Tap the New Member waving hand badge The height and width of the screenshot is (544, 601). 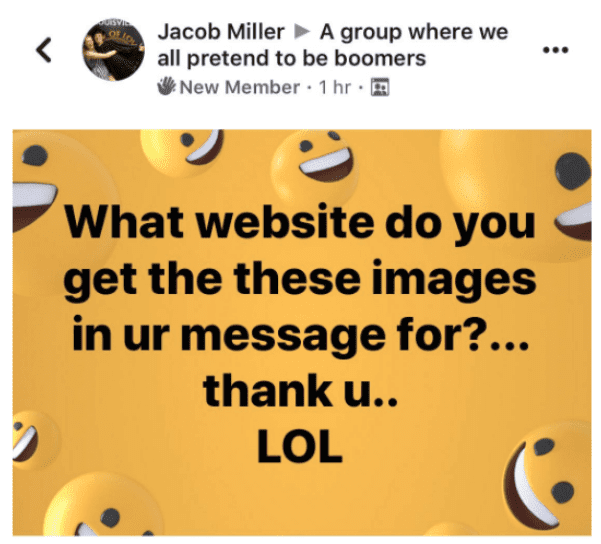pyautogui.click(x=166, y=86)
